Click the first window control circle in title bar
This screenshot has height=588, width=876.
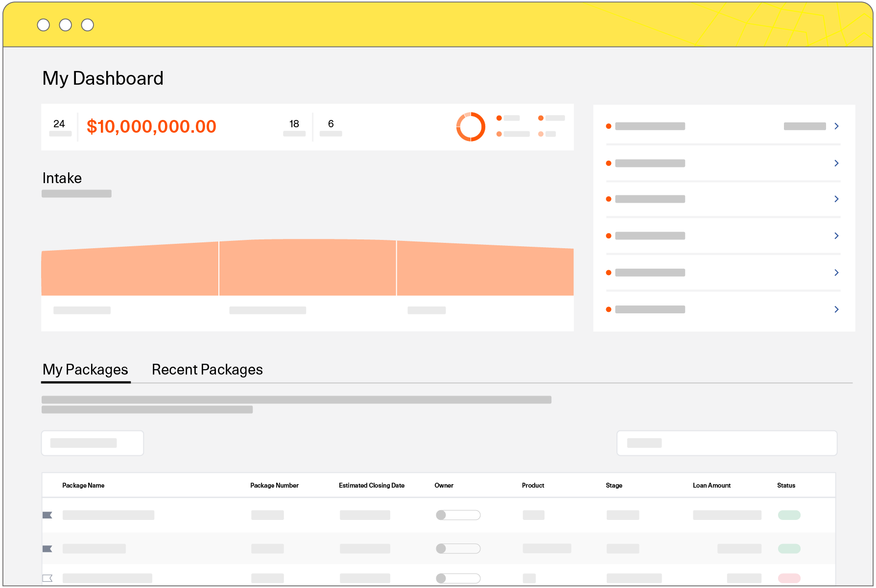click(x=44, y=25)
